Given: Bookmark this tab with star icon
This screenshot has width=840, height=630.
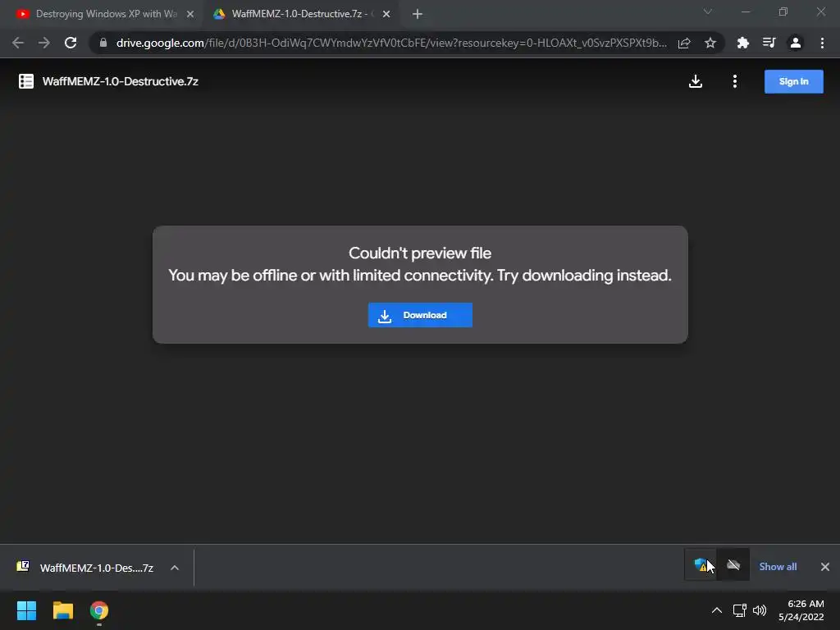Looking at the screenshot, I should pyautogui.click(x=710, y=43).
